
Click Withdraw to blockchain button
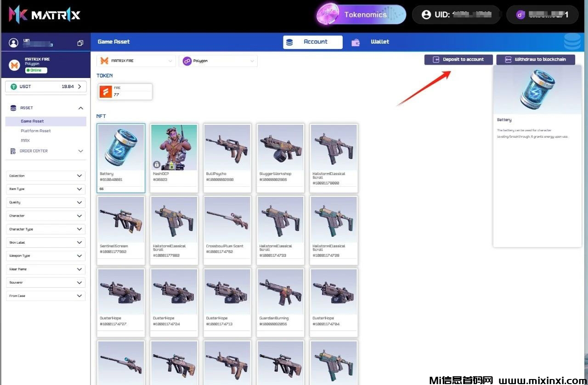[535, 60]
